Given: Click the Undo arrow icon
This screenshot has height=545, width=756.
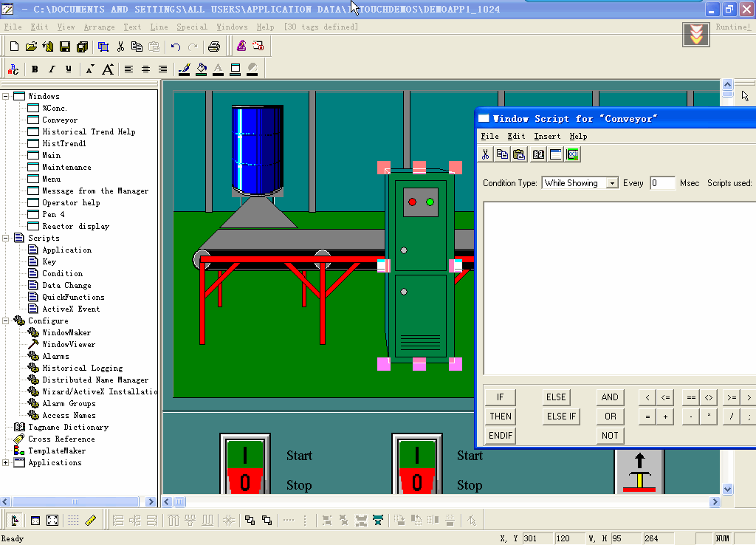Looking at the screenshot, I should [x=176, y=47].
